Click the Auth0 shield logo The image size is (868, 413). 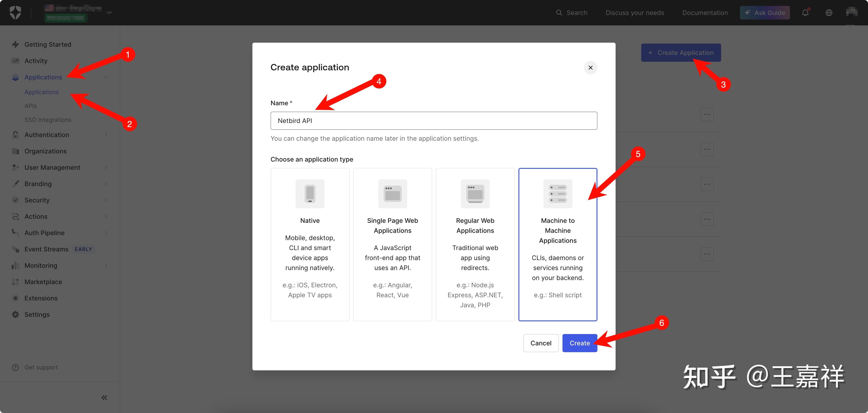click(x=15, y=13)
